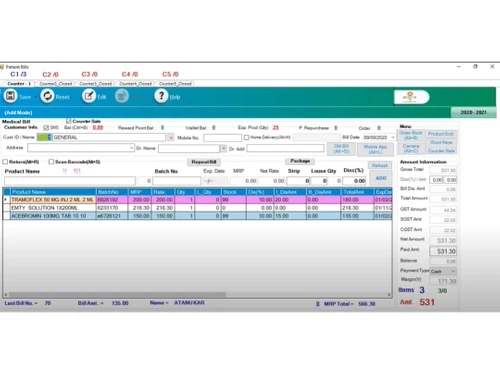Click the red button beside the Dr. Name field

pyautogui.click(x=224, y=148)
